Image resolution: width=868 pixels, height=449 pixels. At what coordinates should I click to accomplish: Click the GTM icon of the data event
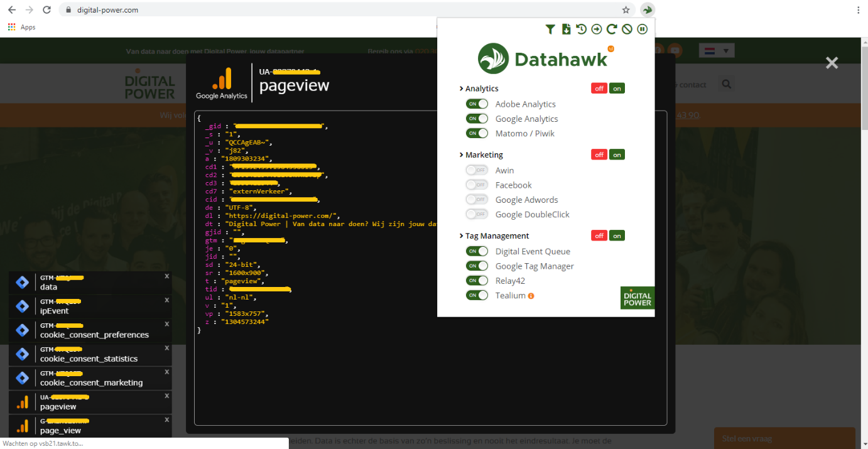point(22,283)
